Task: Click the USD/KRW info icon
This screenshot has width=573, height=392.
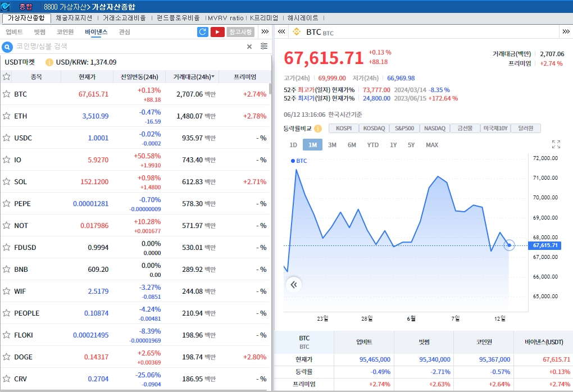Action: coord(49,62)
